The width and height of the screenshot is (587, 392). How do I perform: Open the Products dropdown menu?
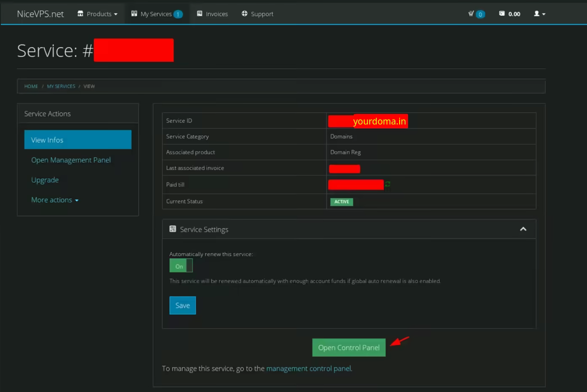coord(97,14)
